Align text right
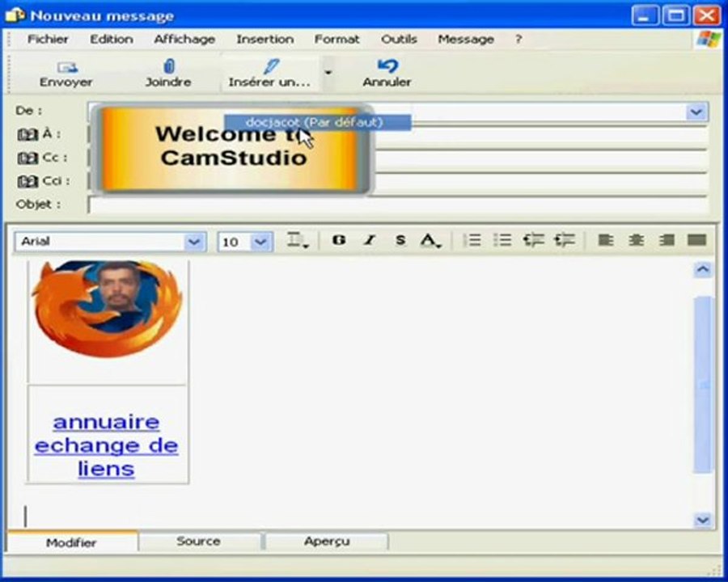The height and width of the screenshot is (582, 728). coord(667,240)
